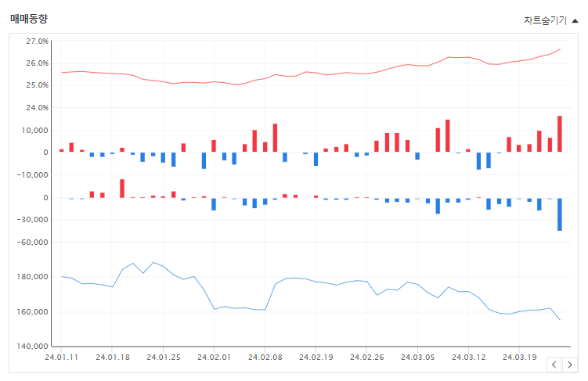Click the previous period left arrow button
588x381 pixels.
[x=554, y=365]
